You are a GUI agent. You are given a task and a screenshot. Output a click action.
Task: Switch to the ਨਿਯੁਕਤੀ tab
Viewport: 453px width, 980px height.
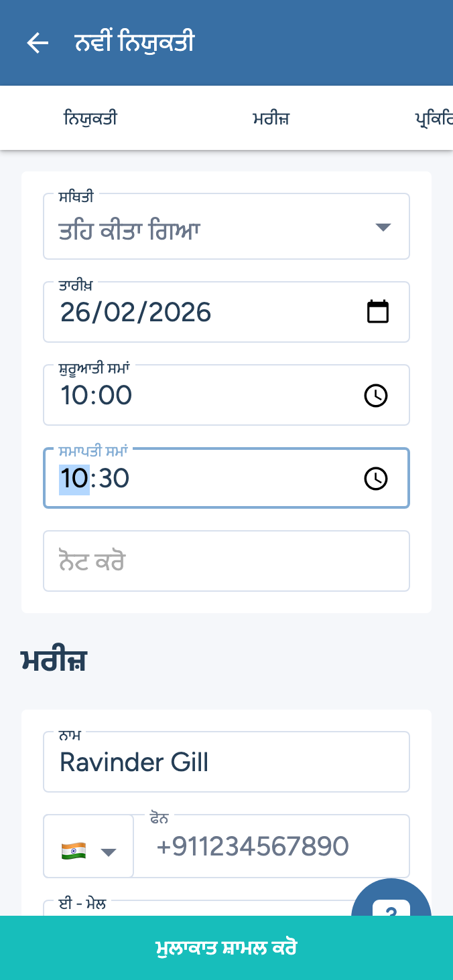pyautogui.click(x=90, y=119)
